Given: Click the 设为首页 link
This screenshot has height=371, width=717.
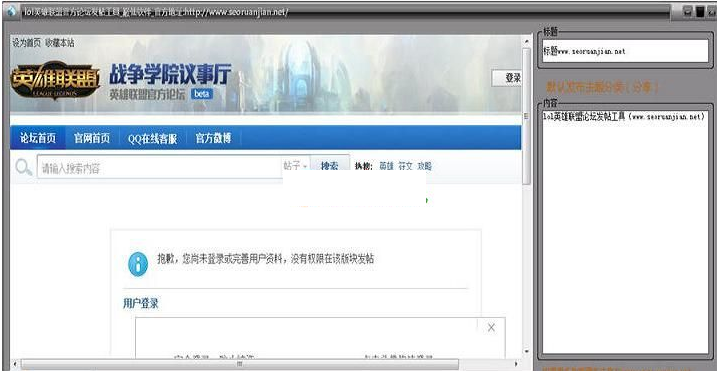Looking at the screenshot, I should point(26,43).
